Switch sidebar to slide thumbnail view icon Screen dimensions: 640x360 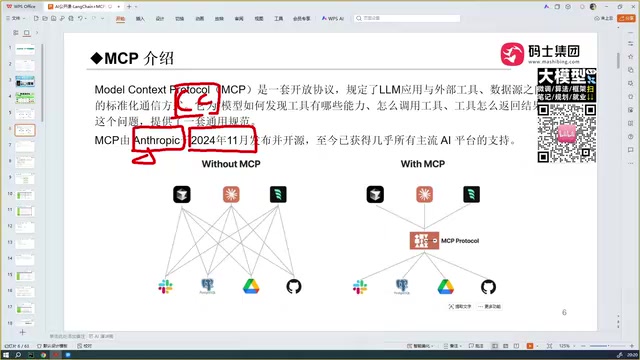[27, 33]
